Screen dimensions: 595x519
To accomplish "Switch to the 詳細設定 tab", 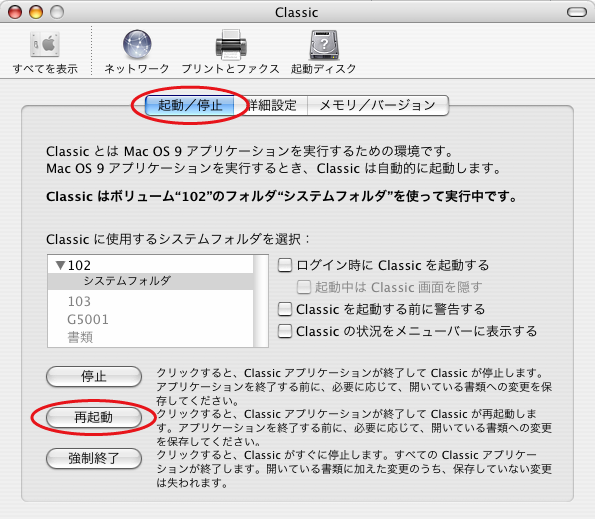I will click(272, 105).
